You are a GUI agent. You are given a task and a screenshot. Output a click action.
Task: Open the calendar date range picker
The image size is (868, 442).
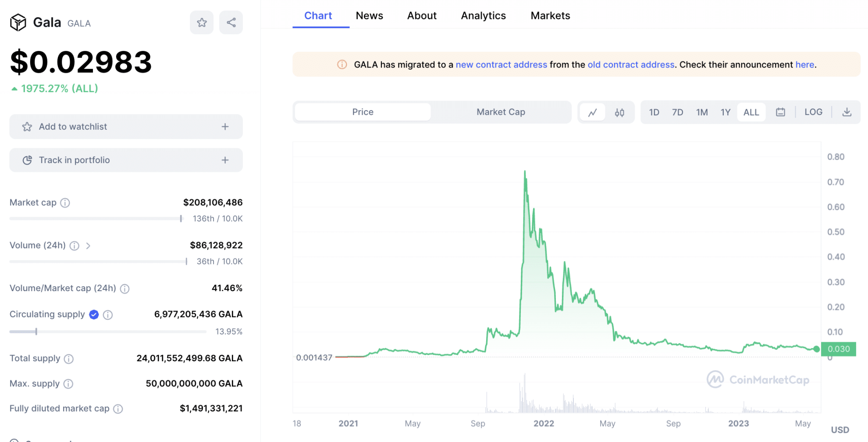pyautogui.click(x=780, y=112)
